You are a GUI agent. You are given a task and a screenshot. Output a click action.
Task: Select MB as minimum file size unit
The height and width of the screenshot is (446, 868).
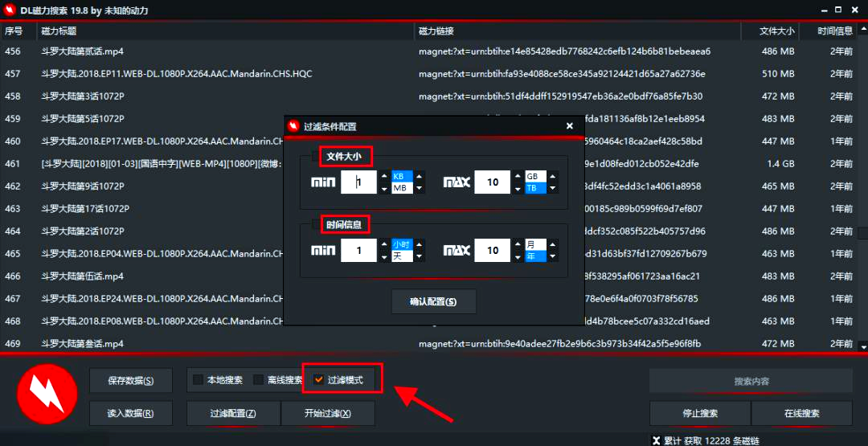pyautogui.click(x=402, y=188)
